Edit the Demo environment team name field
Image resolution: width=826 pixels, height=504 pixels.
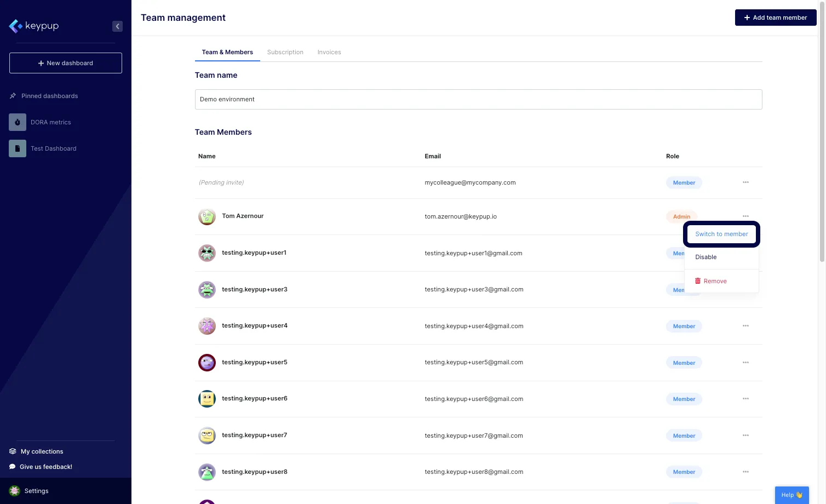[x=478, y=99]
